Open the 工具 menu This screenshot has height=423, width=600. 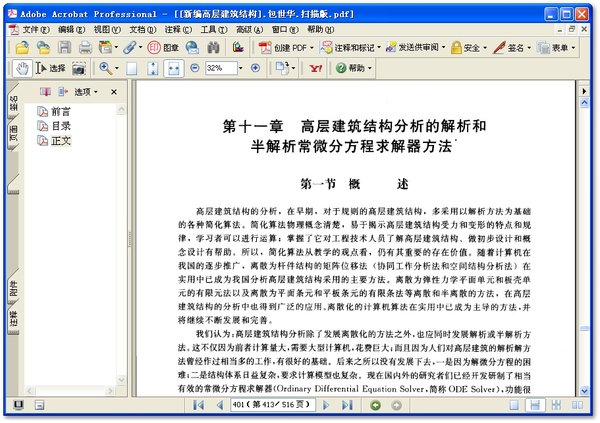(214, 29)
